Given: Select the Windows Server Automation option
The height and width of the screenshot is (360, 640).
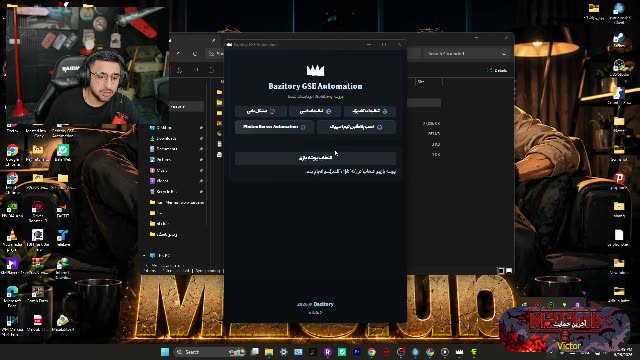Looking at the screenshot, I should (x=274, y=127).
